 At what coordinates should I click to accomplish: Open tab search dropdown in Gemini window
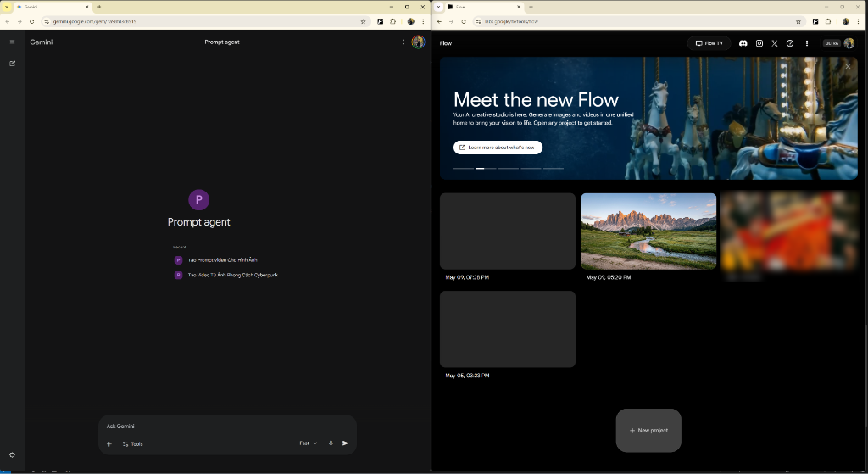pos(7,7)
